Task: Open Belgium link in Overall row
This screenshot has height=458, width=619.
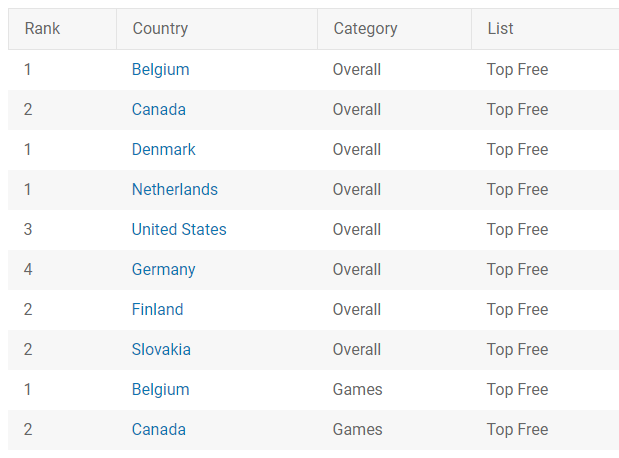Action: click(x=160, y=69)
